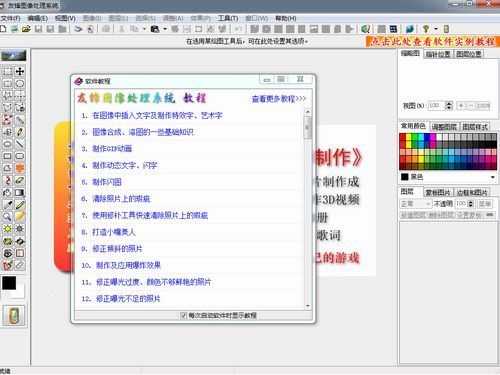Screen dimensions: 500x375
Task: Switch to the 调整图层 tab
Action: tap(444, 127)
